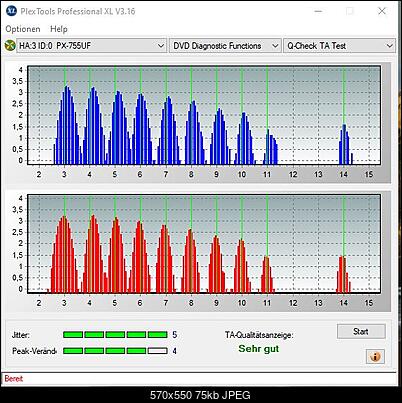402x403 pixels.
Task: Click the Jitter value 5
Action: point(175,335)
